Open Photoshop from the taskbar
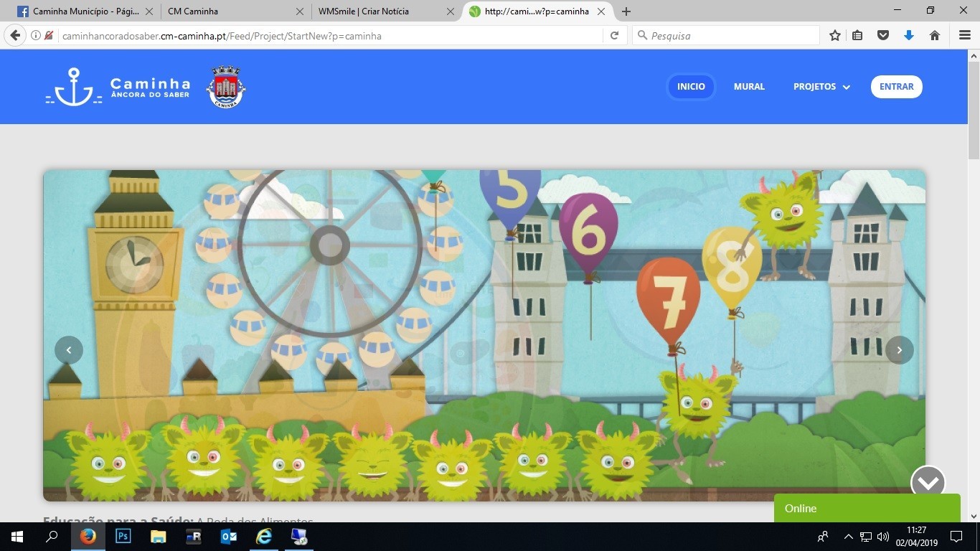Image resolution: width=980 pixels, height=551 pixels. pyautogui.click(x=123, y=537)
